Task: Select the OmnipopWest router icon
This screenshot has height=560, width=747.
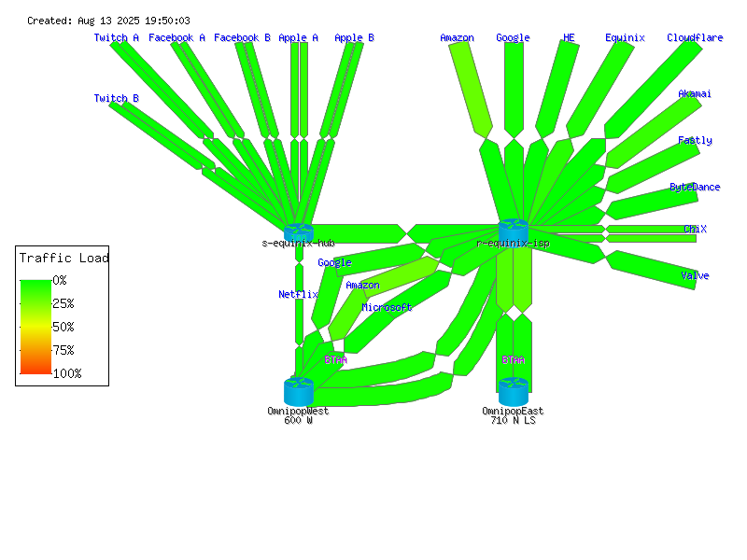Action: click(299, 391)
